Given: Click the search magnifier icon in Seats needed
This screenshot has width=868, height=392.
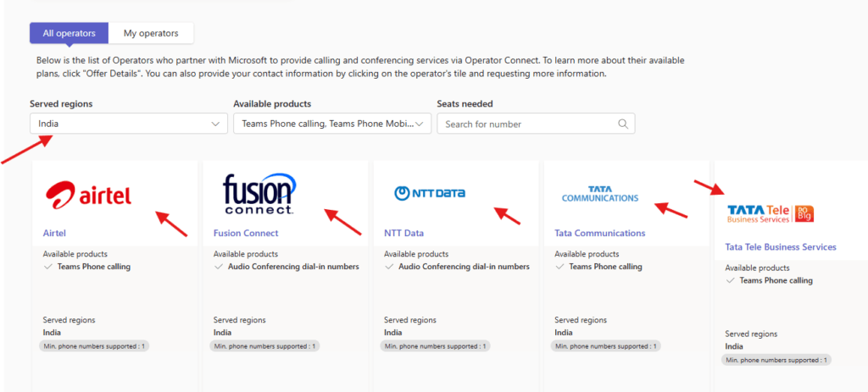Looking at the screenshot, I should (623, 124).
